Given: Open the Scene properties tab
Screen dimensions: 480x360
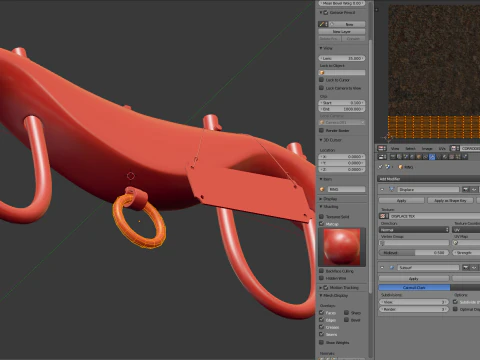Looking at the screenshot, I should tap(406, 157).
